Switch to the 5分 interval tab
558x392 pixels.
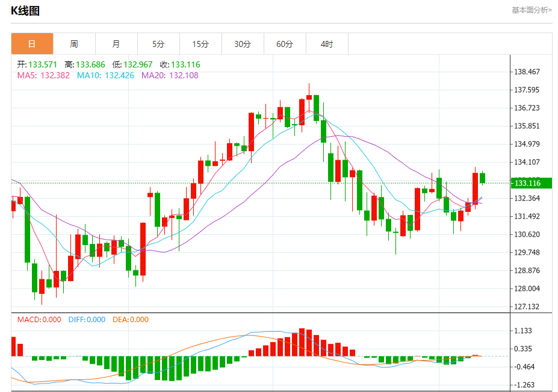coord(158,44)
